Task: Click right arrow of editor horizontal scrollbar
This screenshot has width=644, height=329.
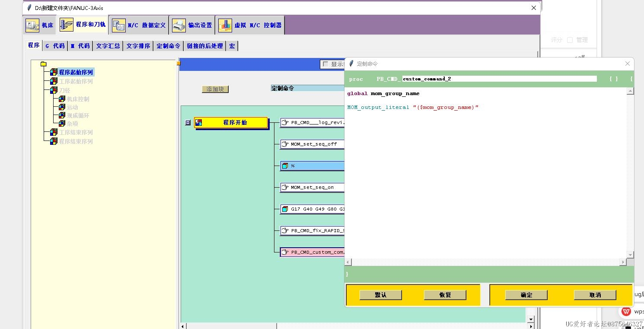Action: [x=623, y=262]
